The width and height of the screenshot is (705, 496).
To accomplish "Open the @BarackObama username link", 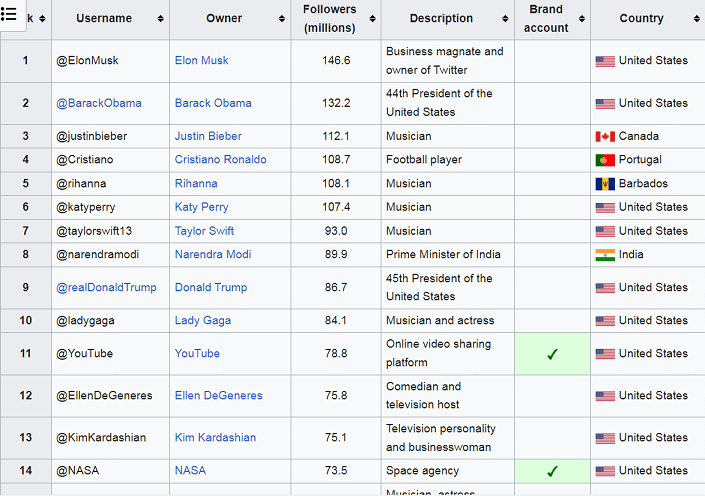I will point(98,103).
